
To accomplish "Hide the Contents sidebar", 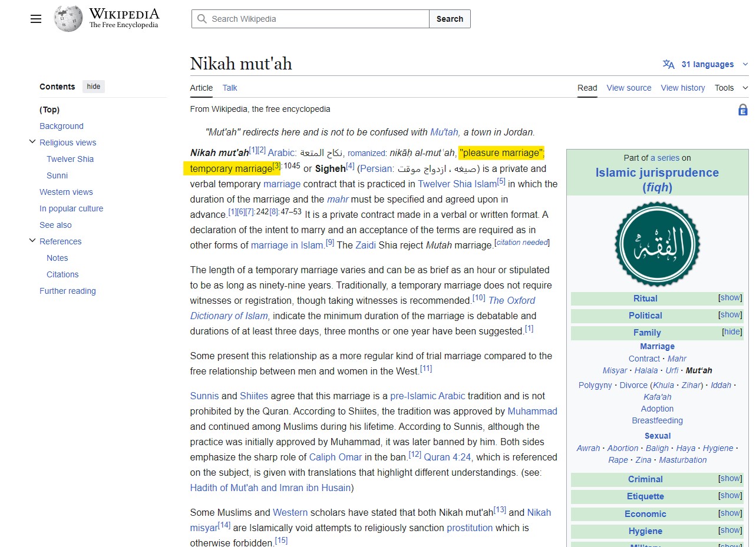I will pyautogui.click(x=94, y=87).
